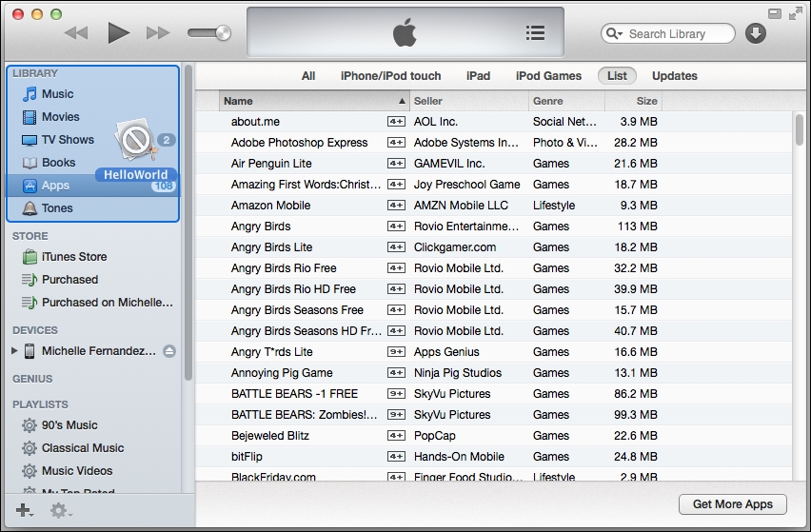
Task: Expand the Michelle Fernandez device tree
Action: coord(14,350)
